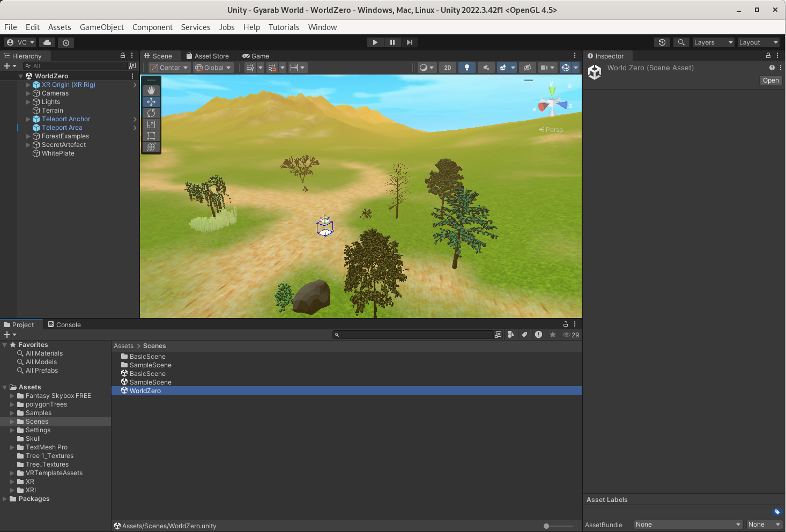The height and width of the screenshot is (532, 786).
Task: Open the Layers dropdown
Action: [x=713, y=42]
